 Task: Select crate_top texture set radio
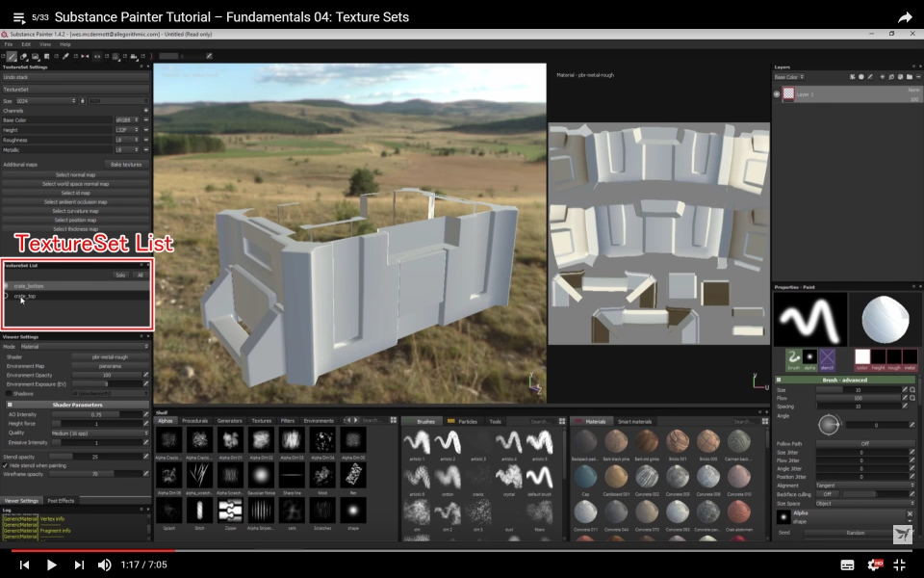point(6,296)
